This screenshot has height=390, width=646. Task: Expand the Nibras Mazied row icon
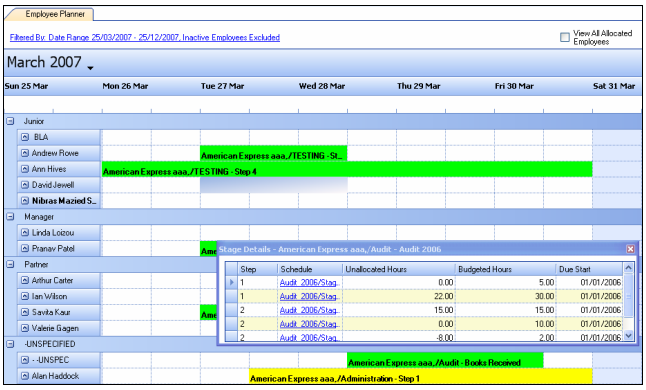[25, 201]
